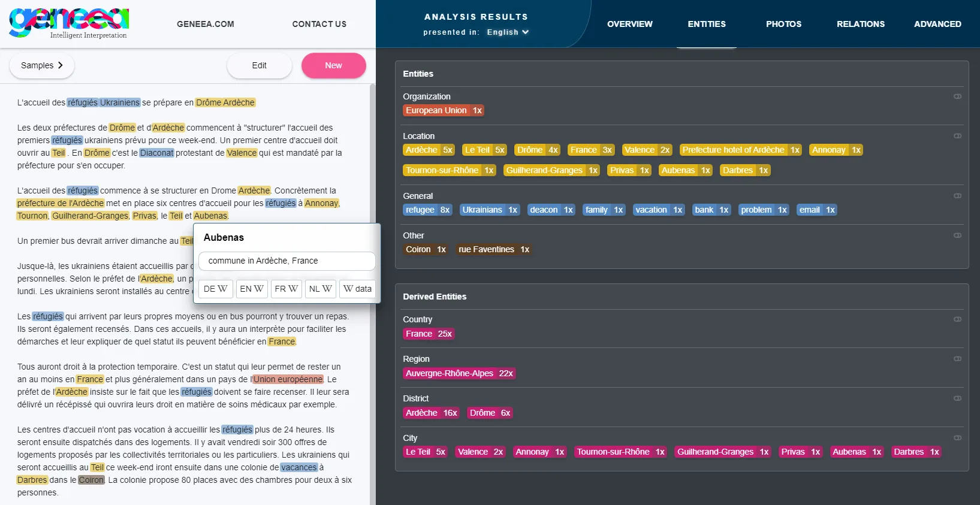Click the toggle icon in the City row

pyautogui.click(x=957, y=438)
